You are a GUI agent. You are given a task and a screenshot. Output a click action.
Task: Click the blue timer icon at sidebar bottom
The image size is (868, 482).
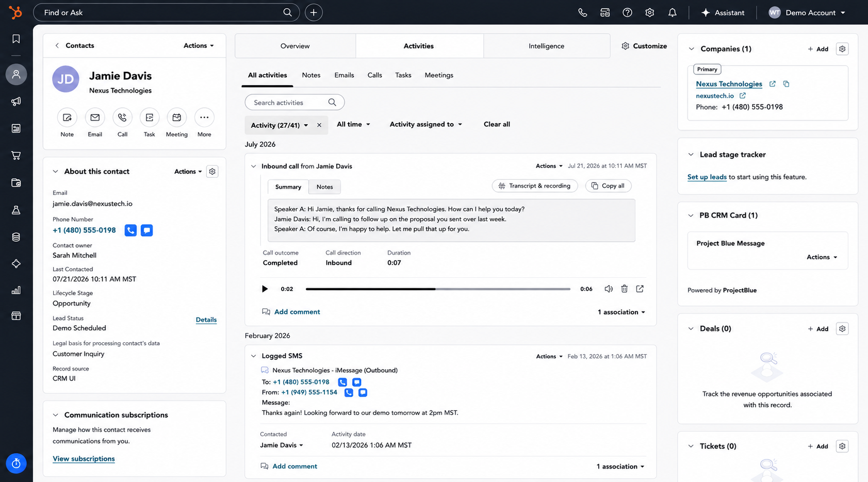point(16,463)
